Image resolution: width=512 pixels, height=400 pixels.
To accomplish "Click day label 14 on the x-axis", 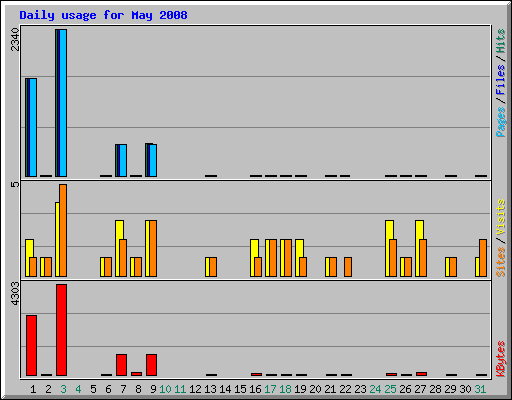I will point(225,389).
